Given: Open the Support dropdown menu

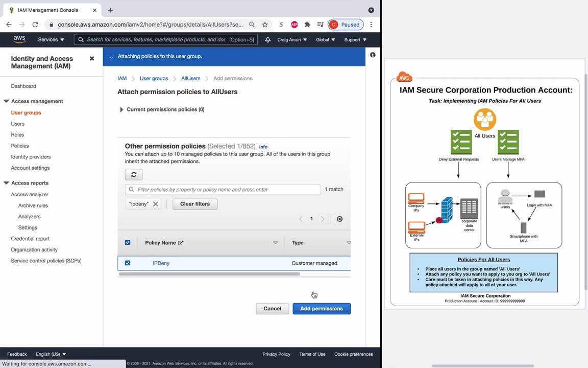Looking at the screenshot, I should (355, 39).
